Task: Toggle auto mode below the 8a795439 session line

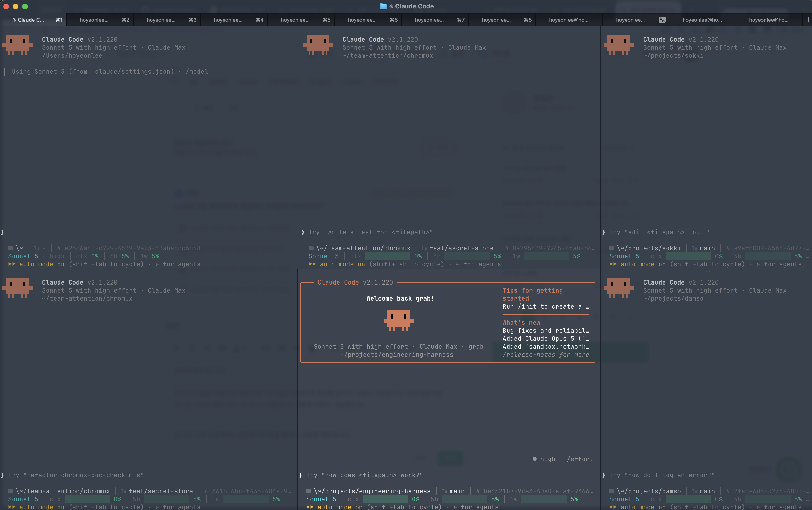Action: tap(337, 264)
